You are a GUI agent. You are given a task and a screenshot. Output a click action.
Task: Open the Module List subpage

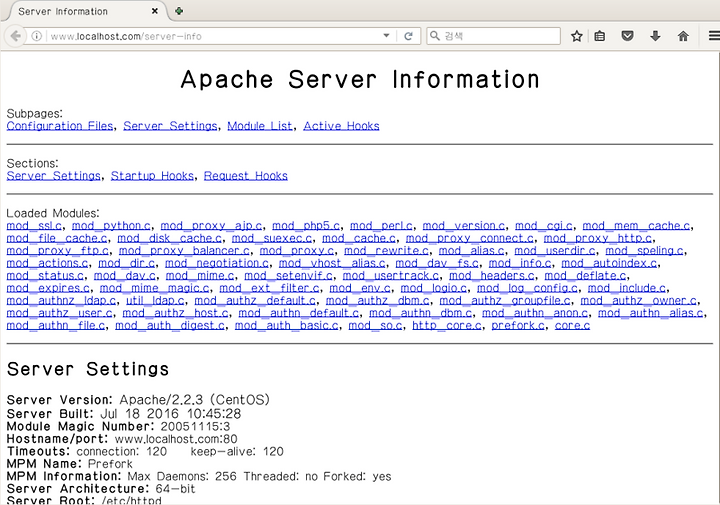[260, 126]
